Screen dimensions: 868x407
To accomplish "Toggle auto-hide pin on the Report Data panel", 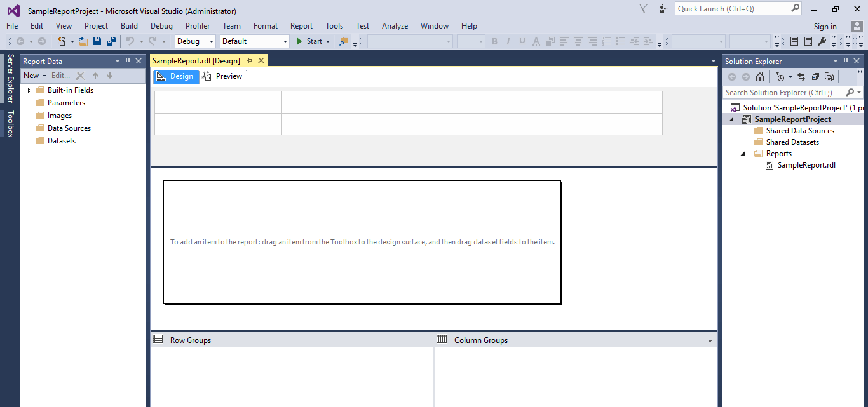I will [128, 60].
